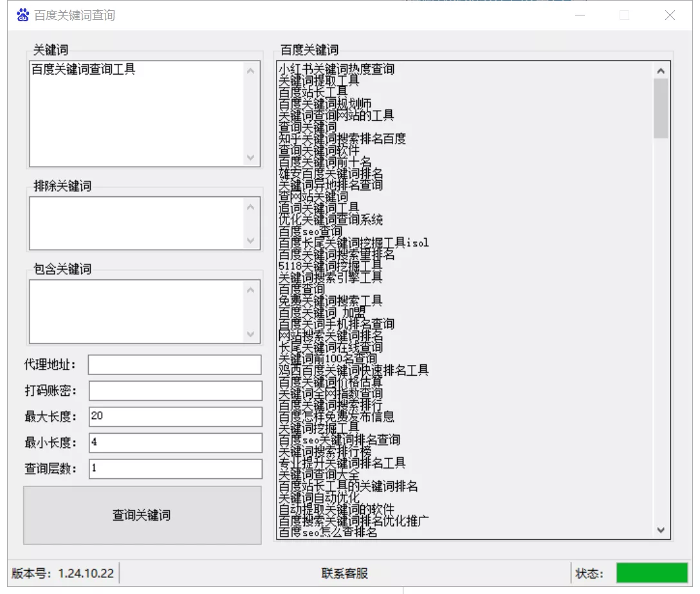The image size is (700, 594).
Task: Click the 最大长度 field showing 20
Action: point(175,416)
